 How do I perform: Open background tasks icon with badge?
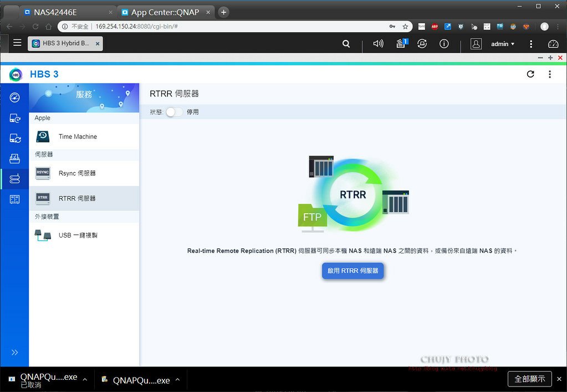tap(402, 43)
